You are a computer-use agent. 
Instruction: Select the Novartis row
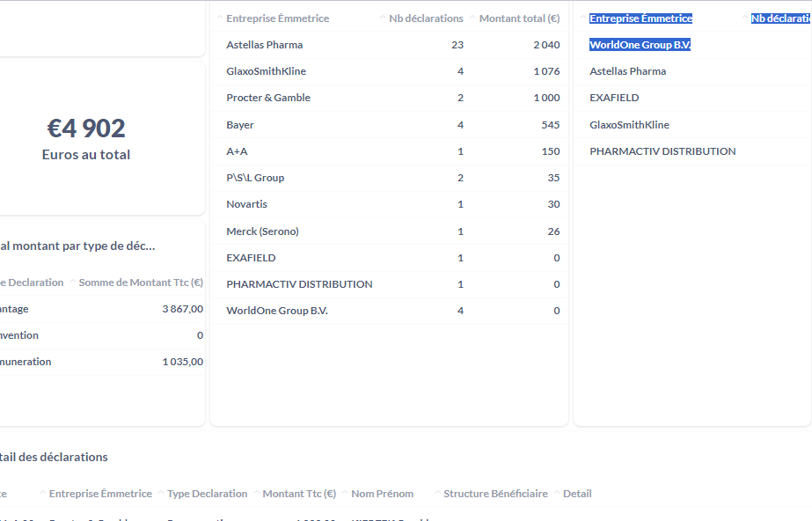coord(389,204)
